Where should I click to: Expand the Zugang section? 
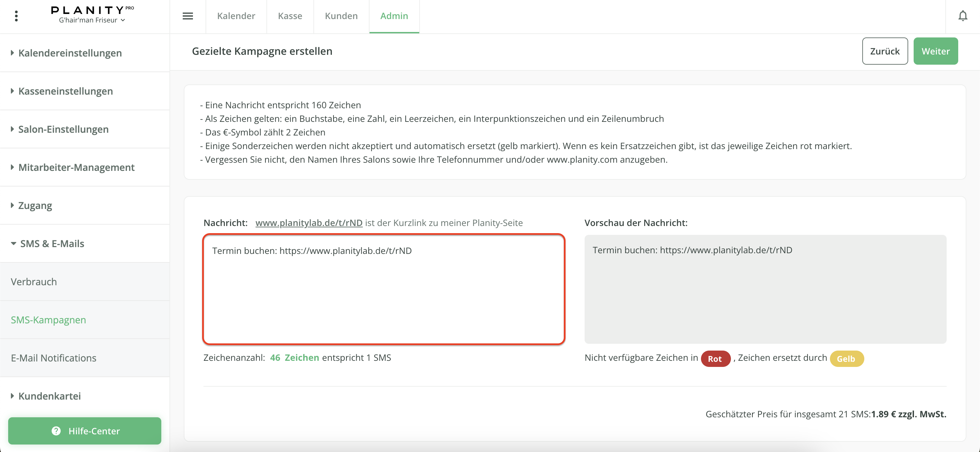[35, 206]
